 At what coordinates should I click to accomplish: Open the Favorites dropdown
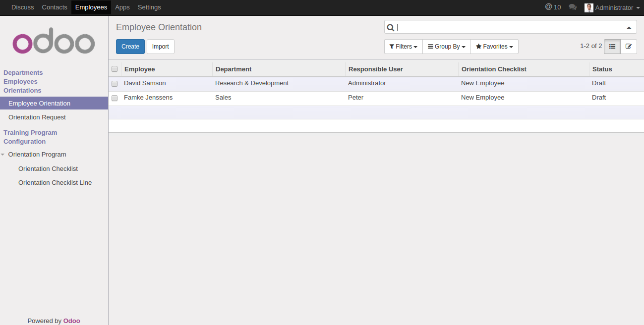(494, 47)
